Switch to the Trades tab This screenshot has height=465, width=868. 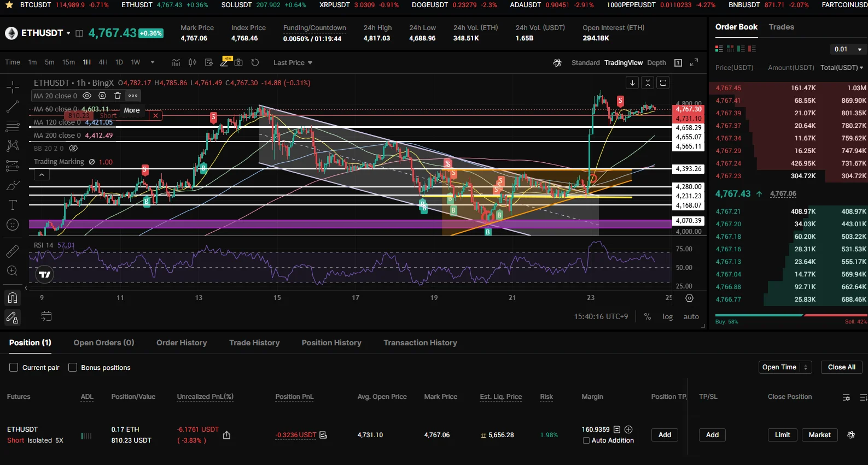click(781, 27)
